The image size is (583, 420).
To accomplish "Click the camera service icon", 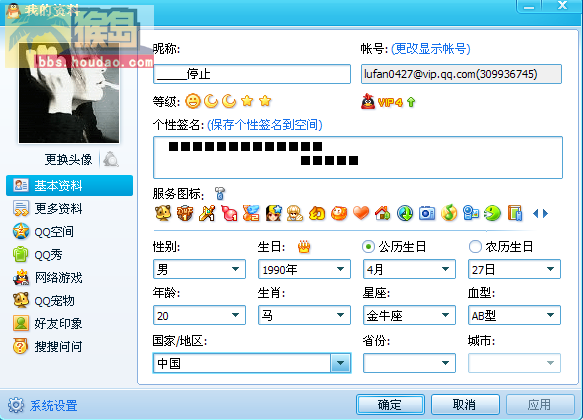I will pos(427,213).
